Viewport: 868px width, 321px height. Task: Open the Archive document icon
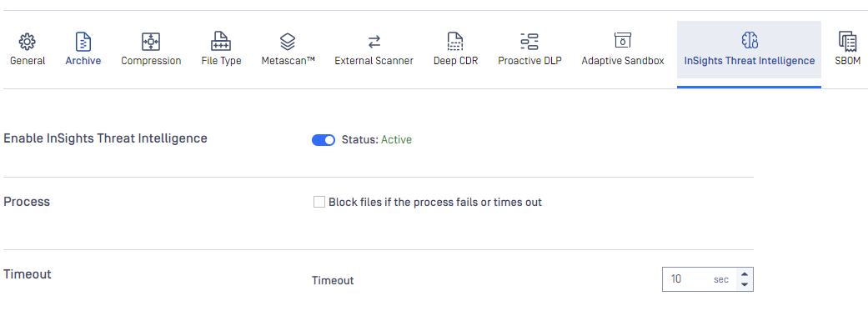click(x=83, y=42)
